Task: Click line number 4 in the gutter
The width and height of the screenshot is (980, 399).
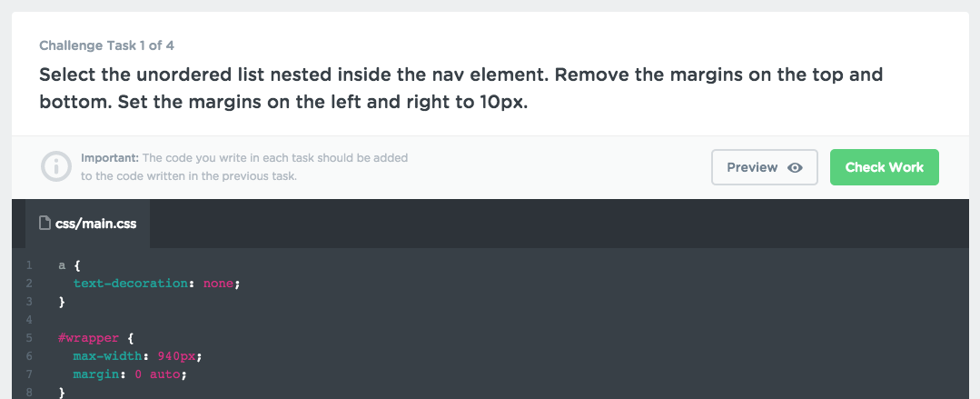Action: coord(29,320)
